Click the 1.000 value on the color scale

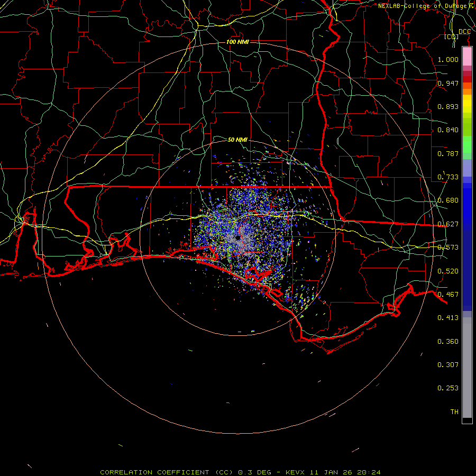[448, 59]
